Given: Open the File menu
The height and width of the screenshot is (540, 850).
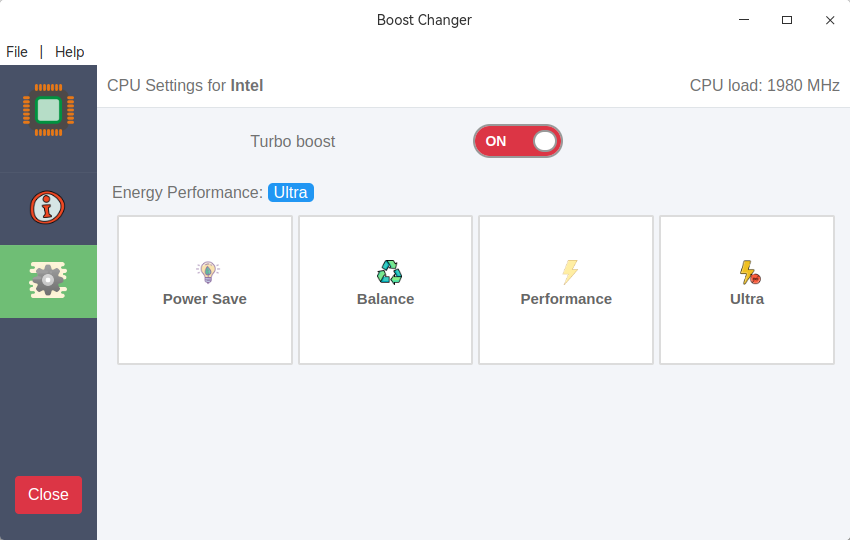Looking at the screenshot, I should coord(17,52).
